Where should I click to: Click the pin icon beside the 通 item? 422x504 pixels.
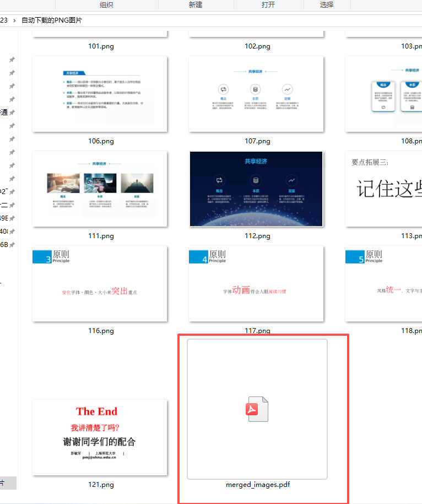(x=12, y=112)
